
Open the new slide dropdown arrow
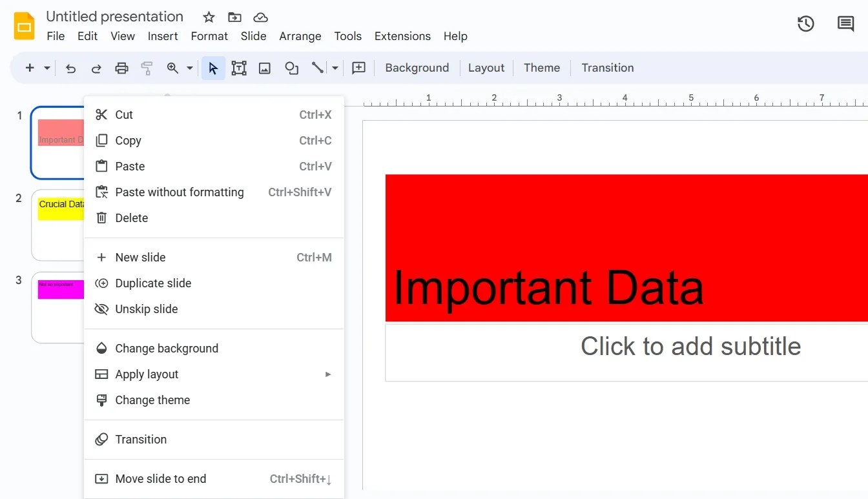[x=46, y=67]
